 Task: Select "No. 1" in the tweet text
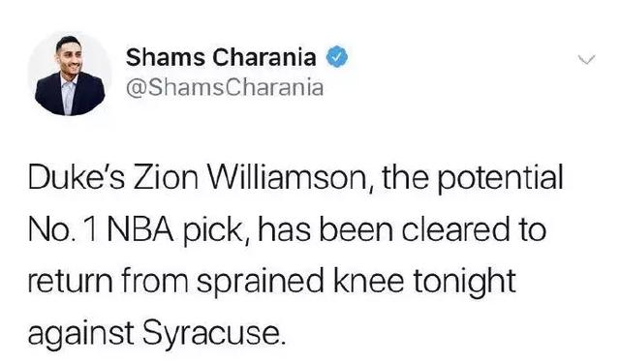(62, 229)
